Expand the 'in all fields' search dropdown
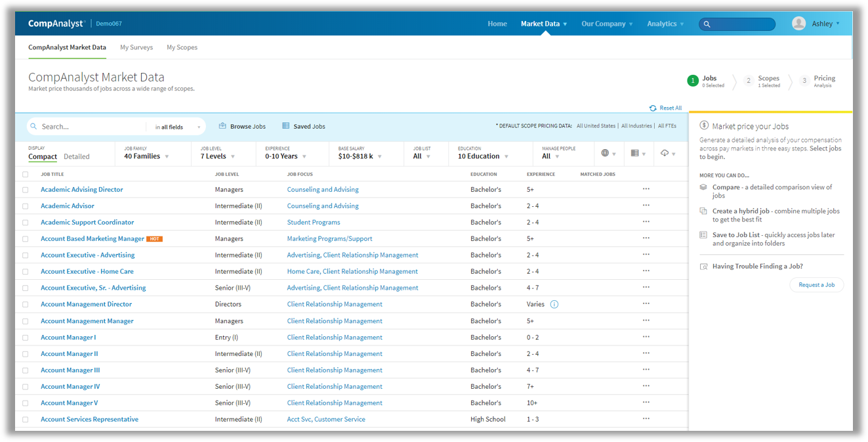Viewport: 868px width, 442px height. (x=178, y=127)
